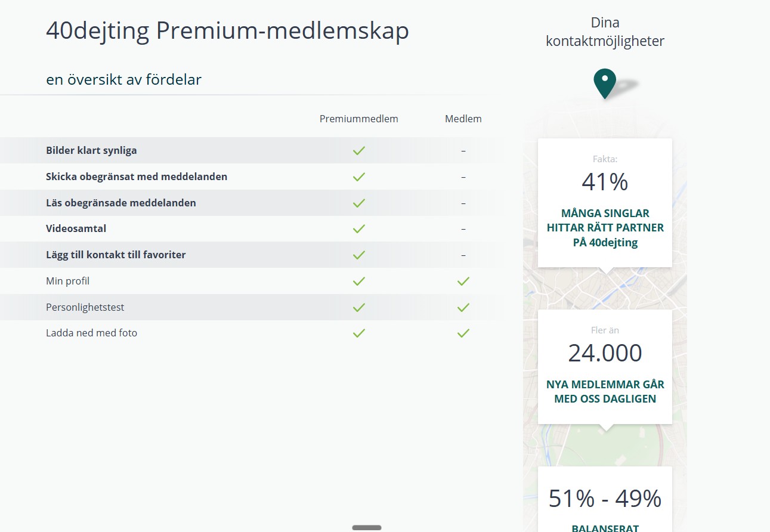Click the Premiummedlem column header

click(358, 119)
